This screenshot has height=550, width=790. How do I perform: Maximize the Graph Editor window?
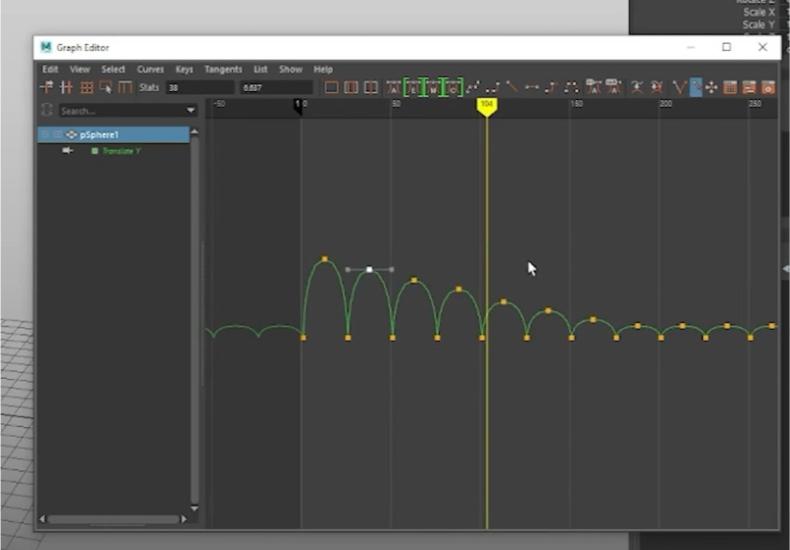point(727,47)
